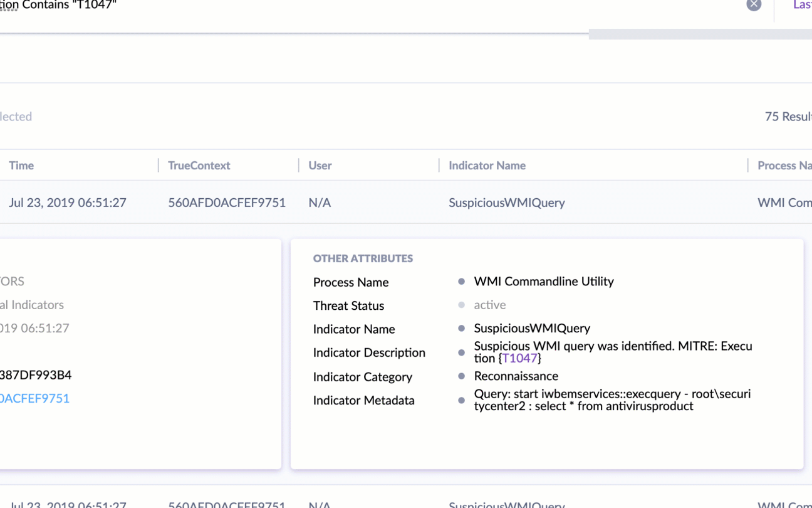The height and width of the screenshot is (508, 812).
Task: Clear the search query with the X icon
Action: pos(754,5)
